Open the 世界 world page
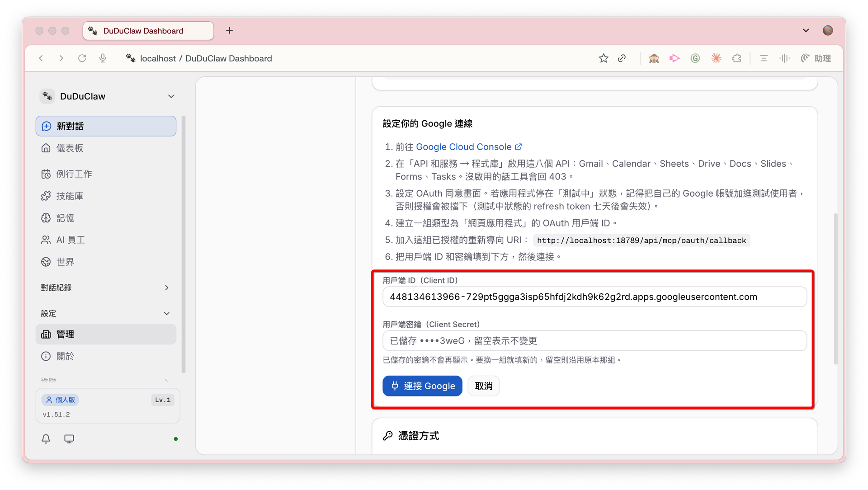Image resolution: width=868 pixels, height=490 pixels. click(106, 262)
